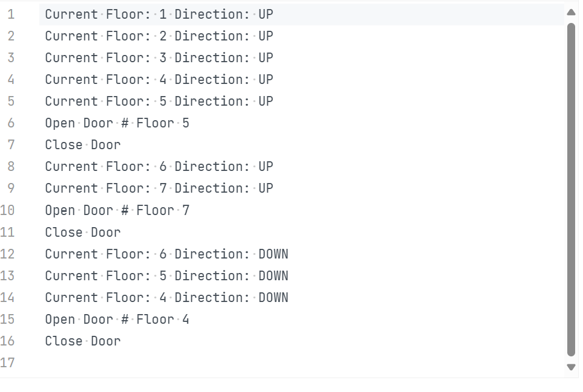Screen dimensions: 583x392
Task: Click the word UP on line 3
Action: 266,58
